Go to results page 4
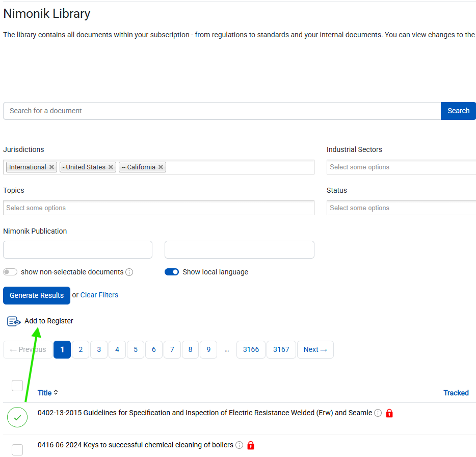Screen dimensions: 476x457 coord(117,350)
